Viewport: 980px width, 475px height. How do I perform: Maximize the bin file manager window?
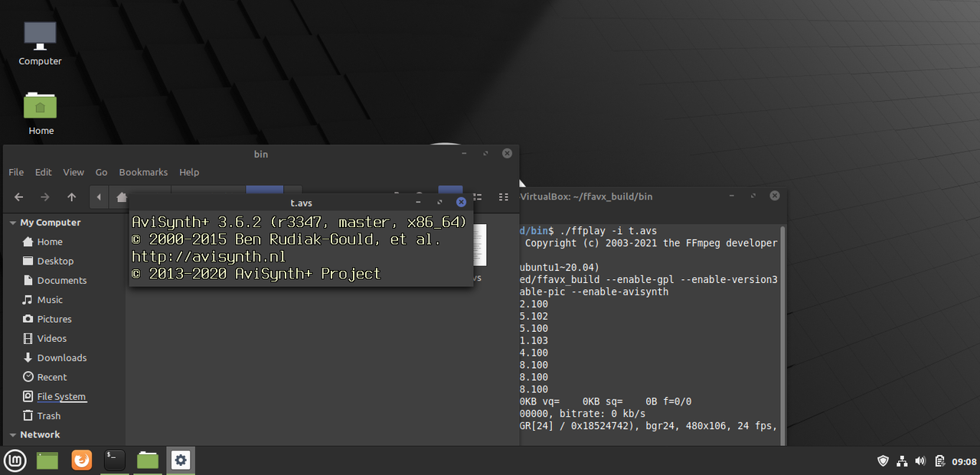(x=485, y=154)
